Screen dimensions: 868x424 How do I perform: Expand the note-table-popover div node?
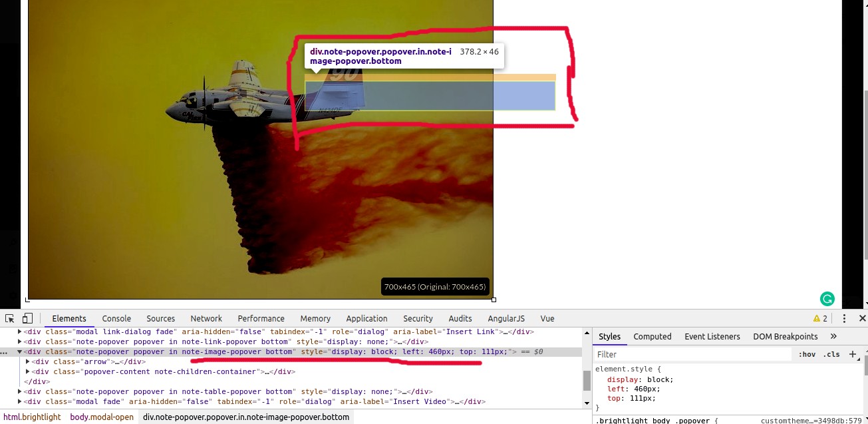coord(20,391)
